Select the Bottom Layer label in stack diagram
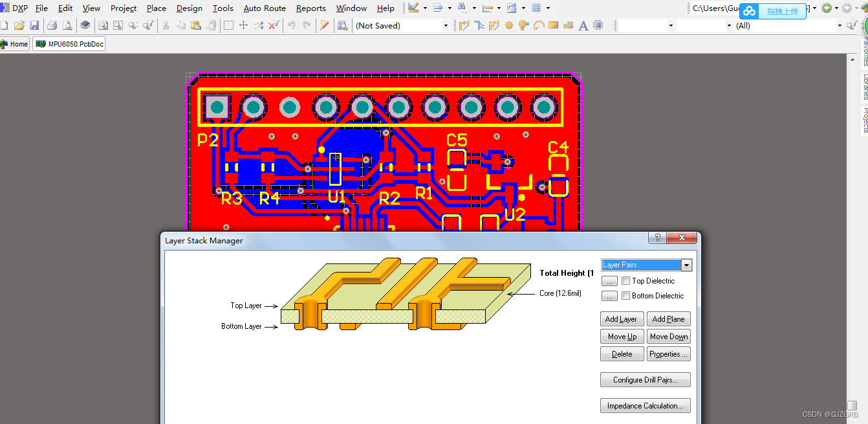The width and height of the screenshot is (868, 424). tap(241, 326)
